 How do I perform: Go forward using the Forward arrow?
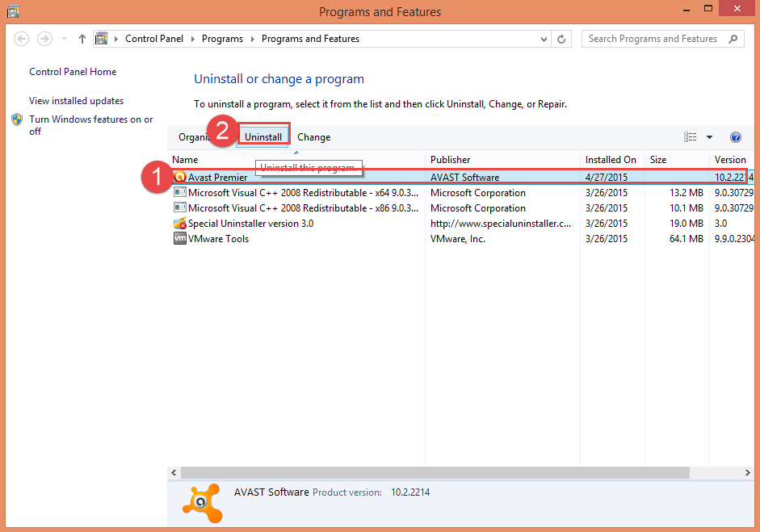tap(44, 39)
